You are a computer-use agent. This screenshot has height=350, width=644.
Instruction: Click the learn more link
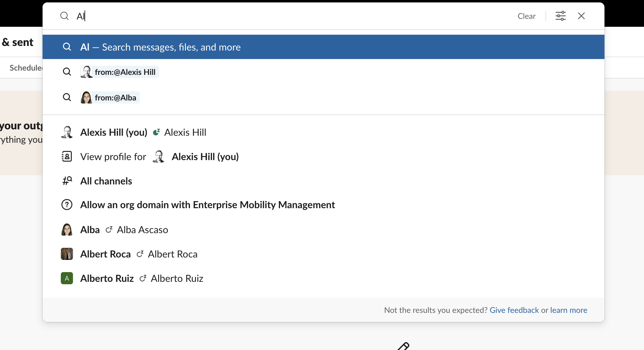click(x=569, y=310)
